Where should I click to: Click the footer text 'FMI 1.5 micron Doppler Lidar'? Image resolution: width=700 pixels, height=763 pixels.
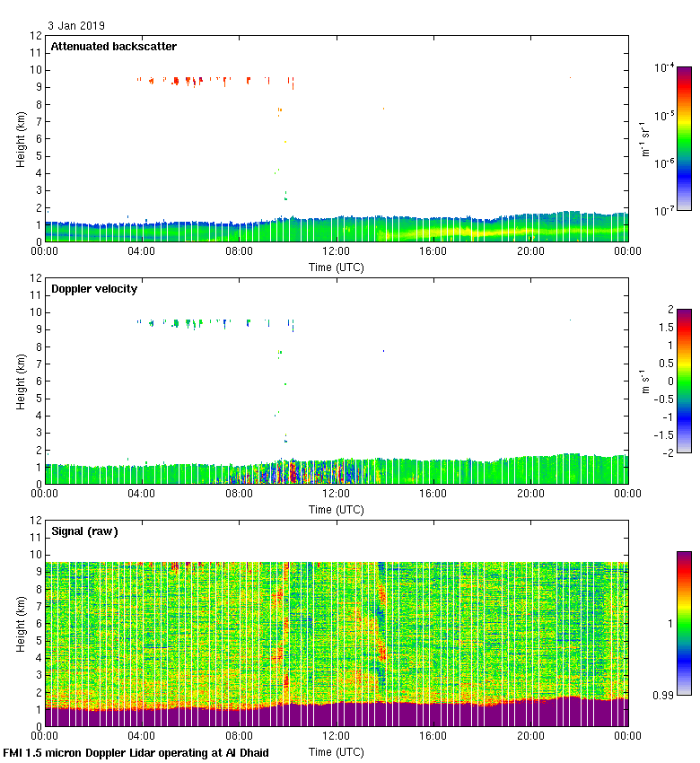click(x=136, y=752)
